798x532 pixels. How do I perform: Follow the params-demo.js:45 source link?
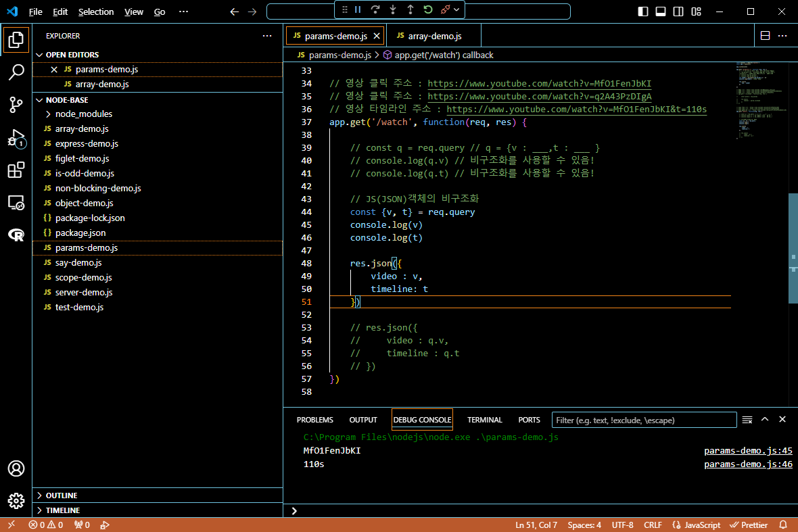[748, 451]
